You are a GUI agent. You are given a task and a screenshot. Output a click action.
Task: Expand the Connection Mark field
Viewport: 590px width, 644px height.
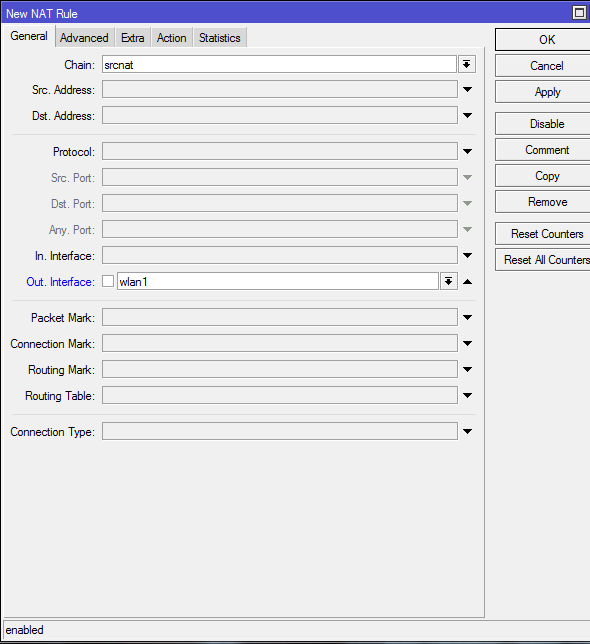click(467, 343)
